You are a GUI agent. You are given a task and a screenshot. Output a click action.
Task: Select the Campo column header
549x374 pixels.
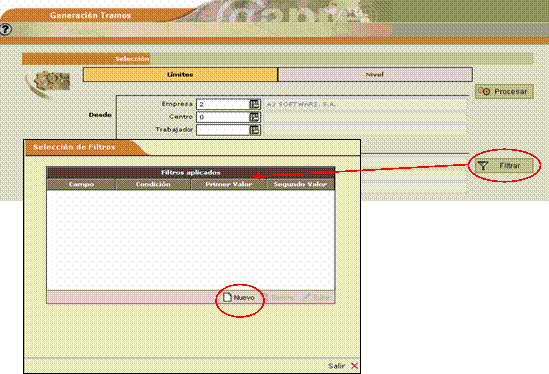(x=81, y=184)
